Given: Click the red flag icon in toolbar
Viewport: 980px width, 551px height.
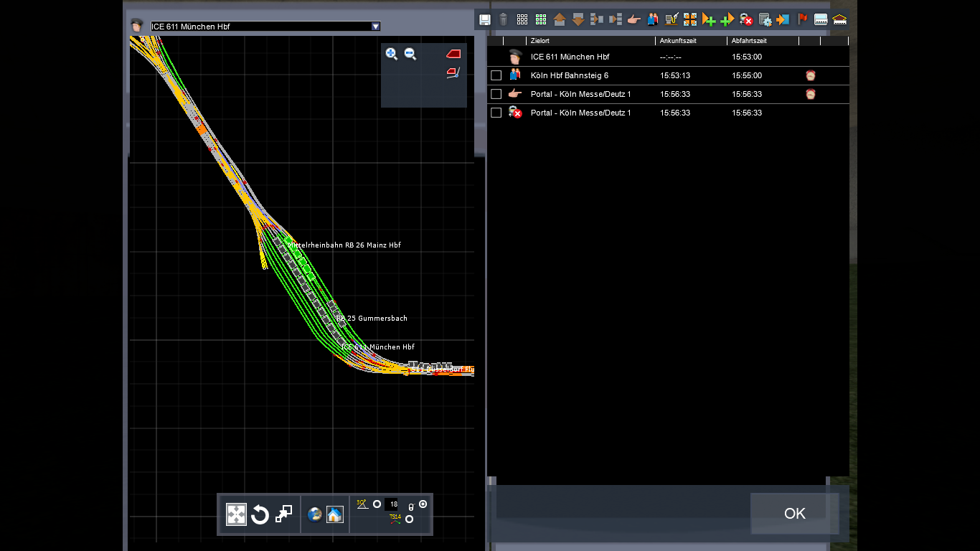Looking at the screenshot, I should [802, 19].
